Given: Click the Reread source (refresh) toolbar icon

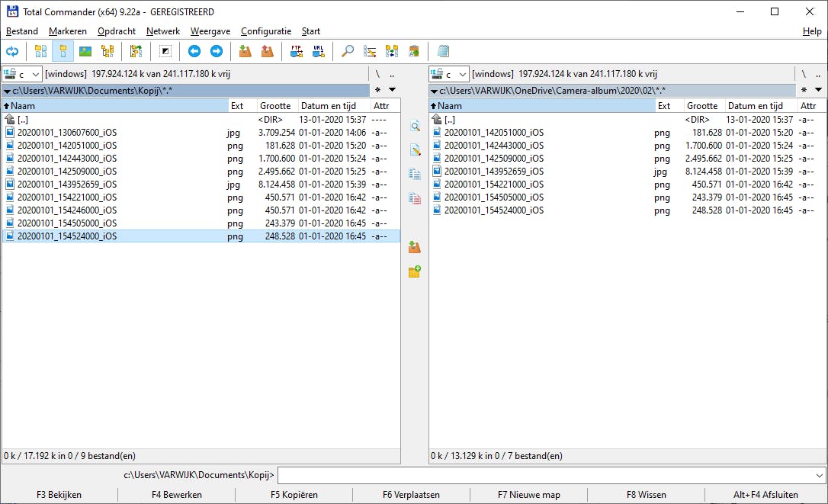Looking at the screenshot, I should coord(12,51).
